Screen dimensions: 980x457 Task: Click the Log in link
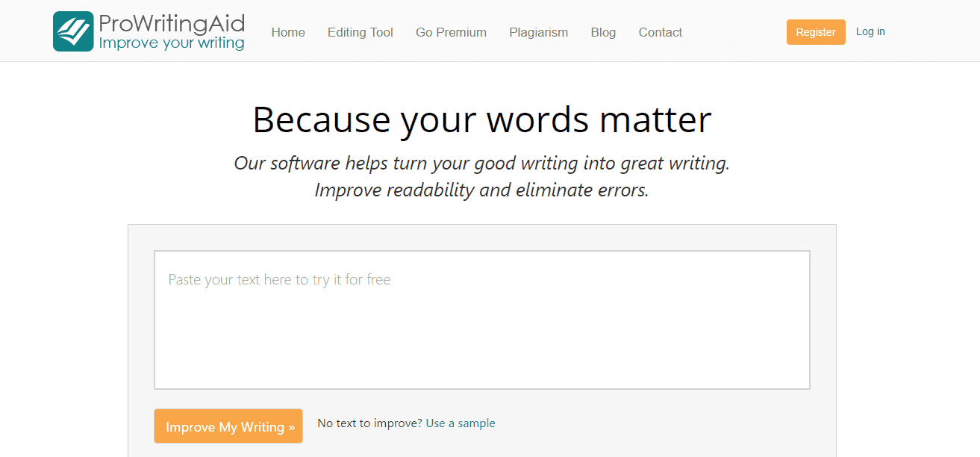870,31
